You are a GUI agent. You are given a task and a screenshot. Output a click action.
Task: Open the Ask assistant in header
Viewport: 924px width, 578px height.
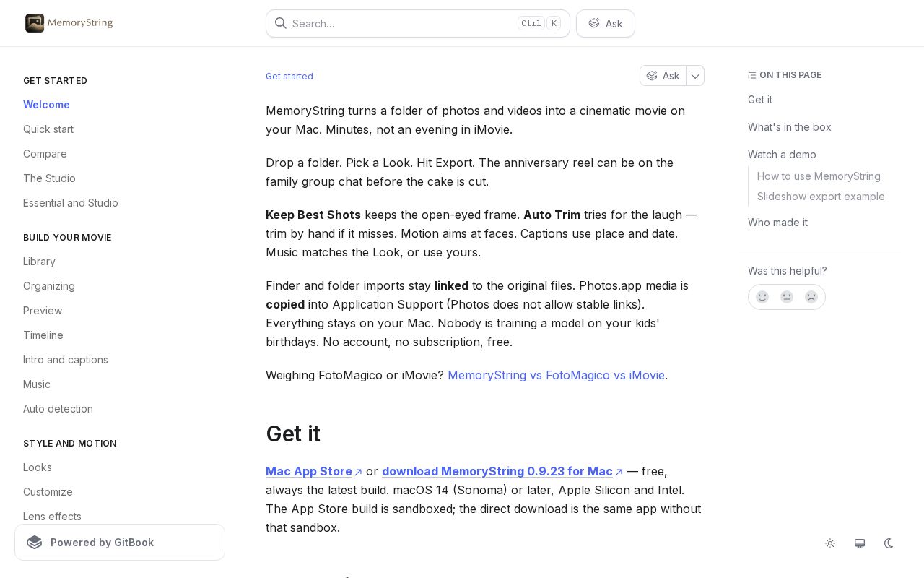tap(606, 23)
